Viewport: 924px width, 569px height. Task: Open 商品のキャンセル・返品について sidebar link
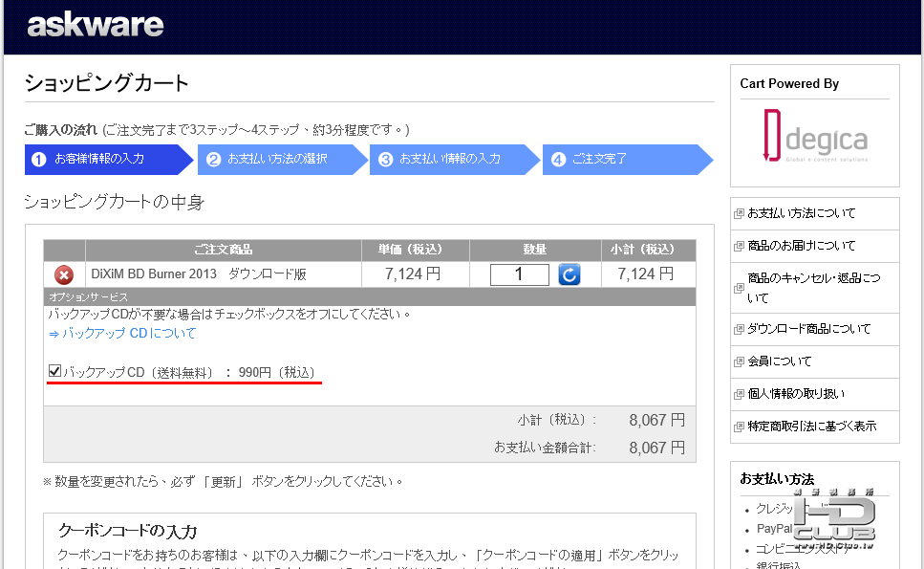point(814,288)
